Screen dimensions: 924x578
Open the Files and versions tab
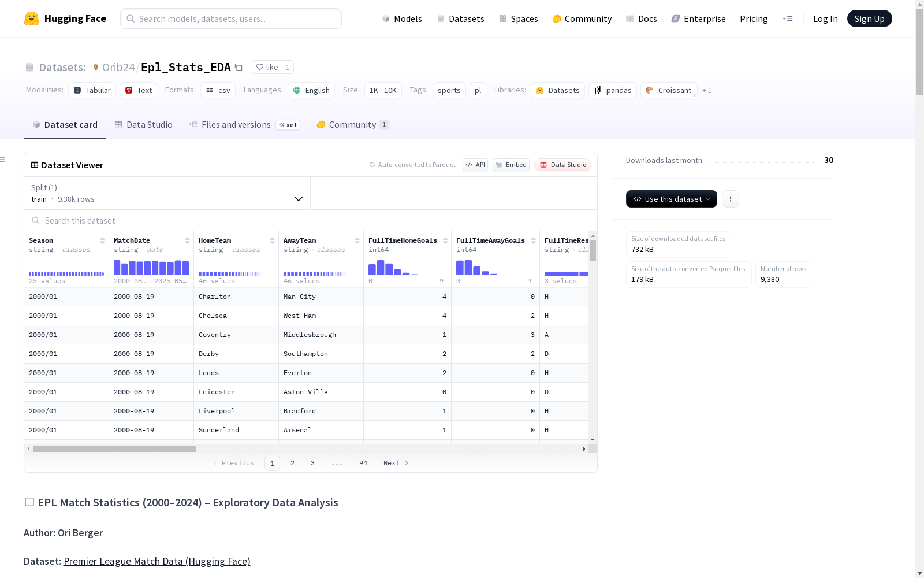244,125
